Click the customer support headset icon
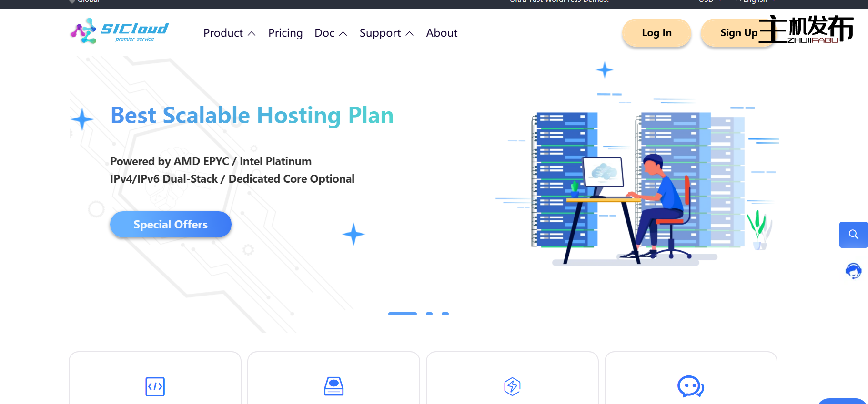 click(853, 271)
